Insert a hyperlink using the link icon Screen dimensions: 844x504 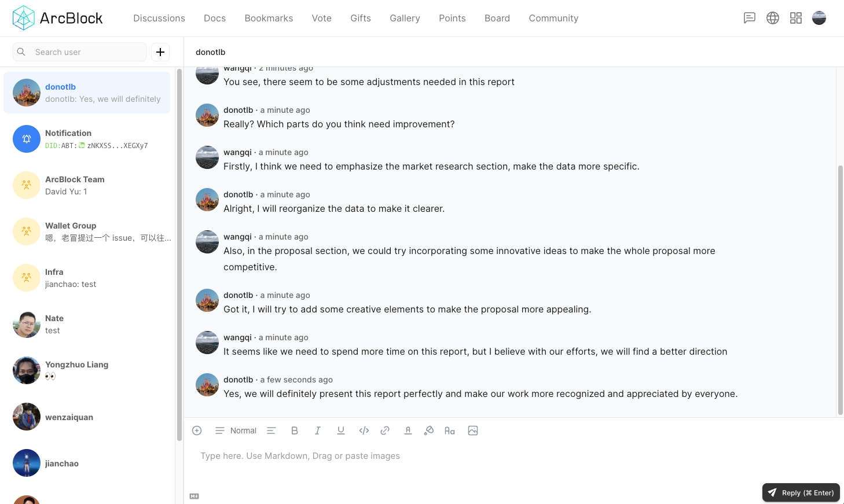click(x=385, y=431)
